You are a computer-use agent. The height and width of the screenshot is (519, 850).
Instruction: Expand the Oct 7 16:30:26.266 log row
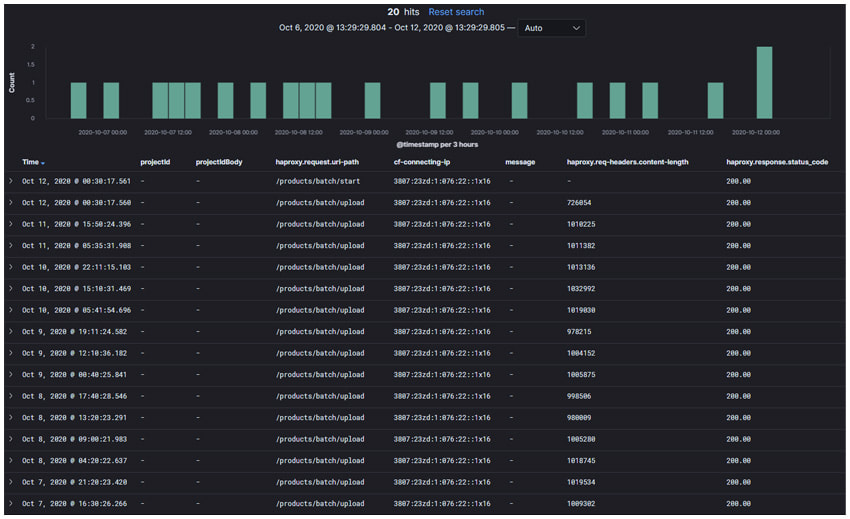point(11,503)
